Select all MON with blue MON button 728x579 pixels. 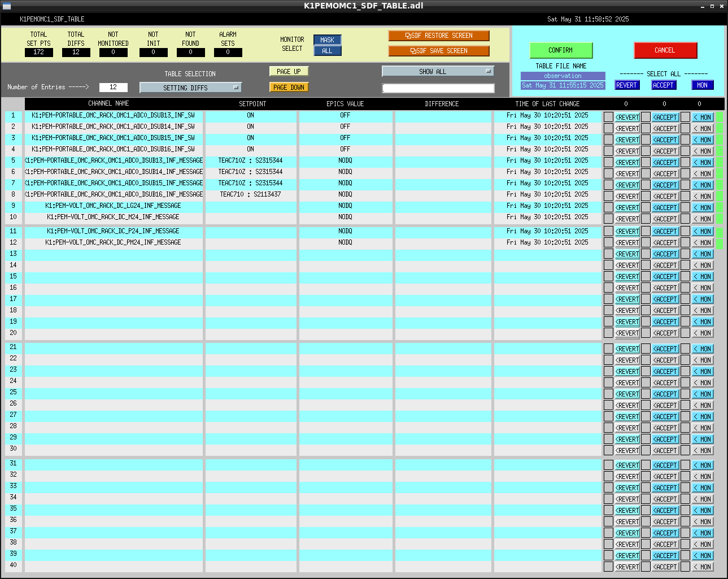point(703,85)
